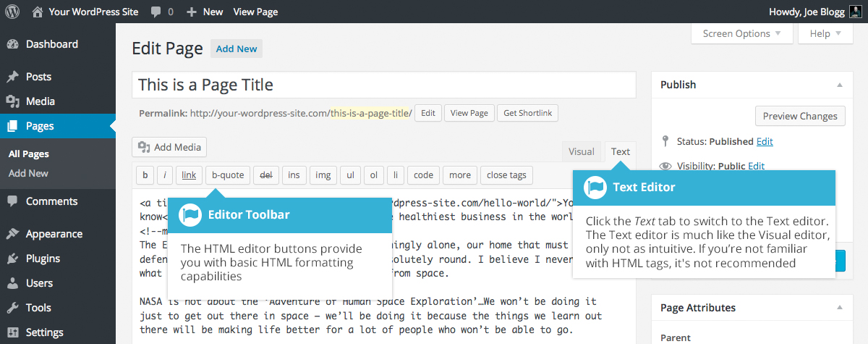Click the plus icon for New
The image size is (868, 344).
191,12
